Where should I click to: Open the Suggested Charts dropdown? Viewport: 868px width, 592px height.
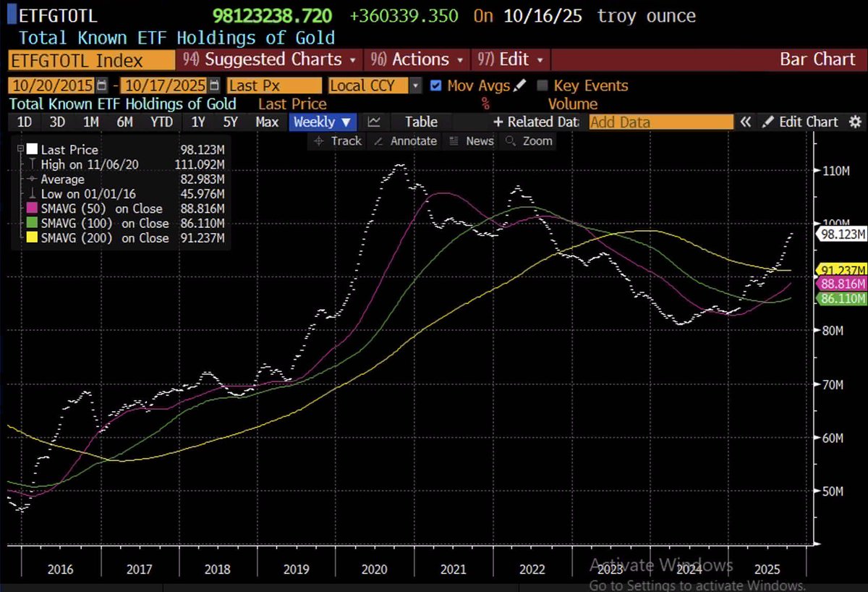(x=270, y=59)
